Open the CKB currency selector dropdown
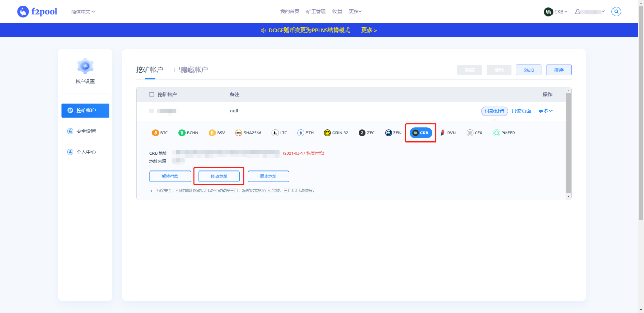This screenshot has height=313, width=644. tap(556, 11)
